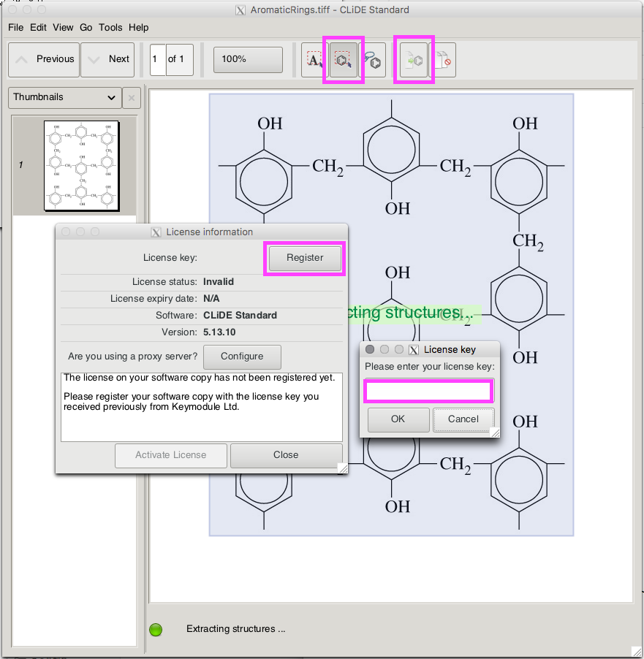
Task: Open the 100% zoom level selector
Action: coord(248,59)
